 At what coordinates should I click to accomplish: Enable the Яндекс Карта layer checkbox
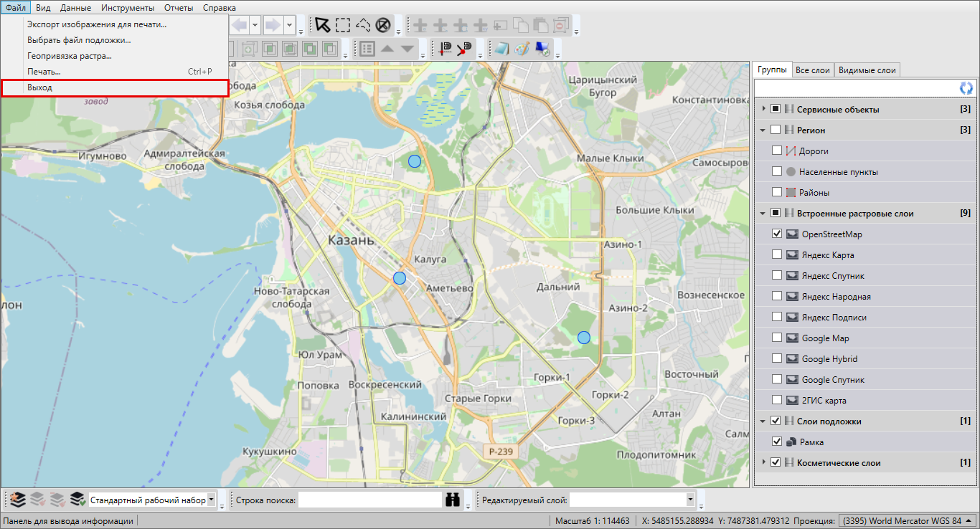click(776, 254)
